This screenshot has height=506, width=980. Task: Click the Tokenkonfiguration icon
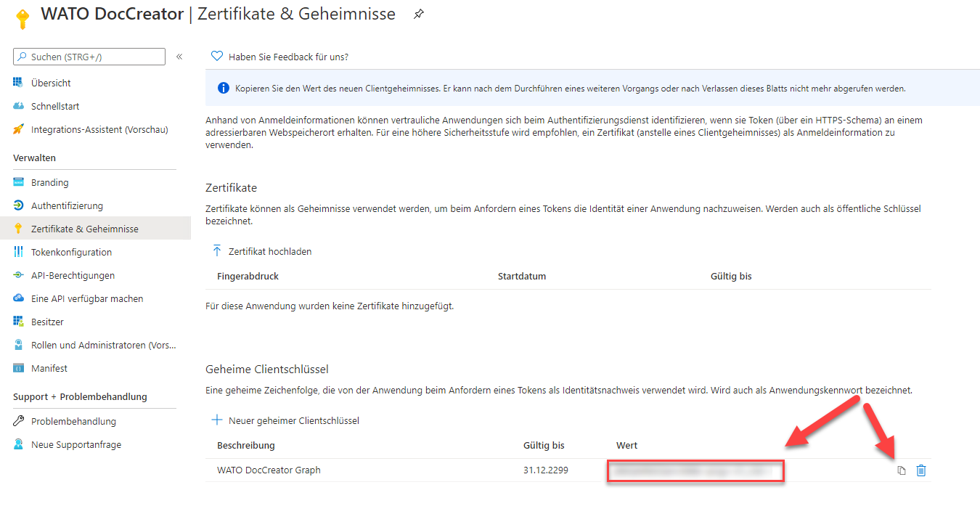(19, 252)
